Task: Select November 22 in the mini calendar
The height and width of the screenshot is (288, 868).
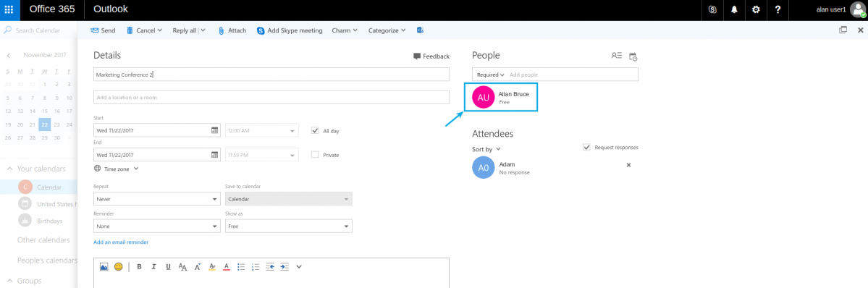Action: click(x=45, y=124)
